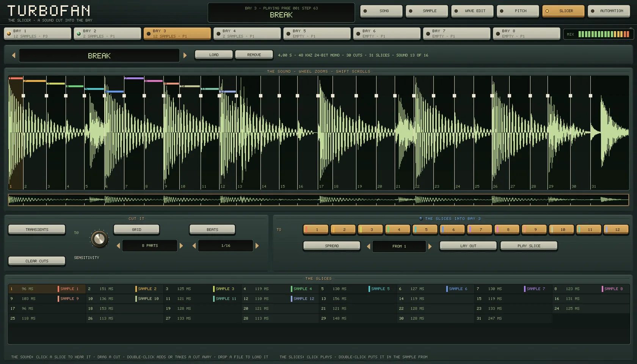Select the empty BAY 7

point(457,33)
